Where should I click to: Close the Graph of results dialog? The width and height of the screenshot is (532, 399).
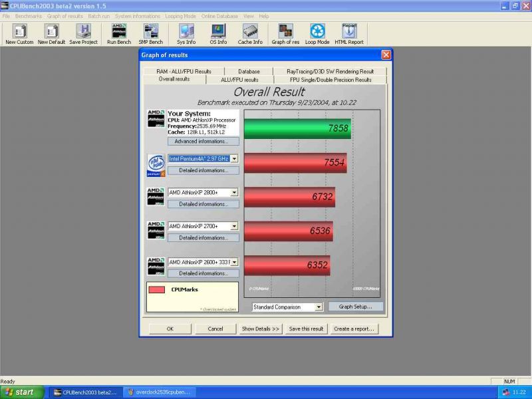click(386, 55)
